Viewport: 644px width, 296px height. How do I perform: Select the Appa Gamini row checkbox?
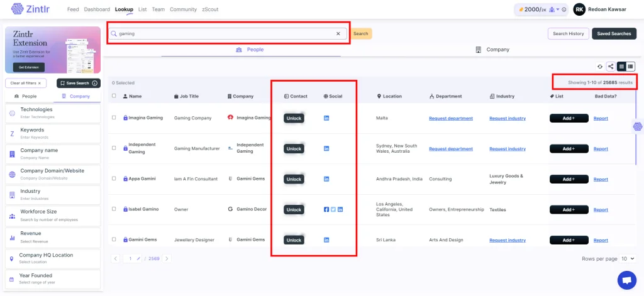point(114,178)
